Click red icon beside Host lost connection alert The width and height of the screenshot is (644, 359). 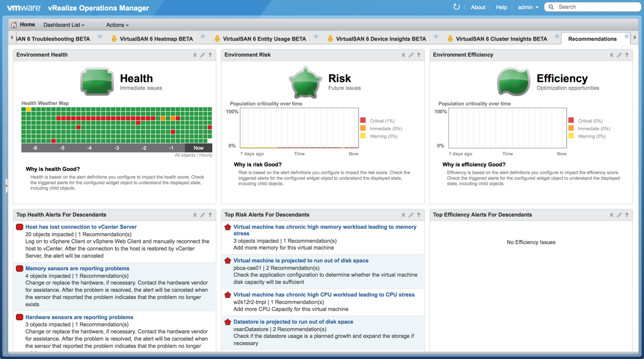click(x=19, y=227)
